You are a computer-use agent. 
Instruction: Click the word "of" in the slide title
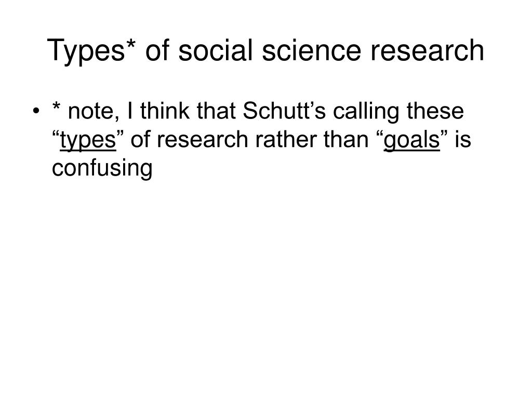point(157,50)
